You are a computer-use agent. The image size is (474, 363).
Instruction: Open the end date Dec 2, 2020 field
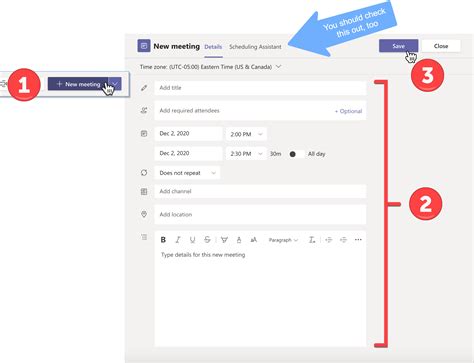click(x=188, y=153)
